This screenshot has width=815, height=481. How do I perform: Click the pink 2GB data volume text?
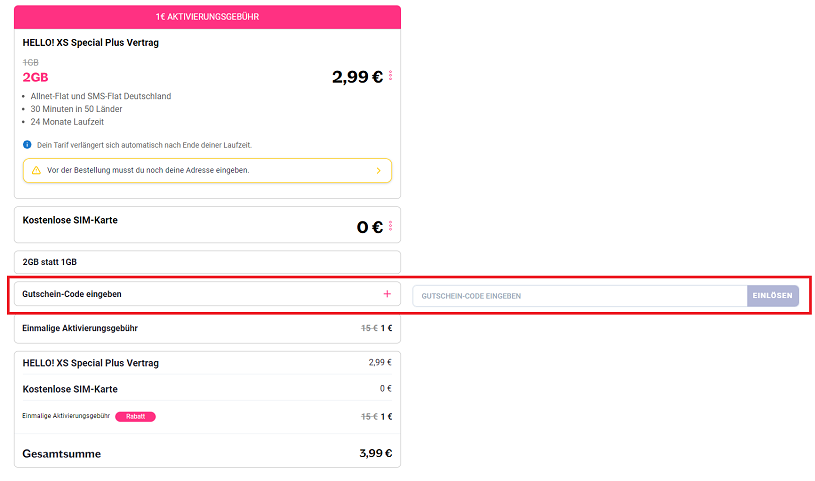(x=35, y=77)
